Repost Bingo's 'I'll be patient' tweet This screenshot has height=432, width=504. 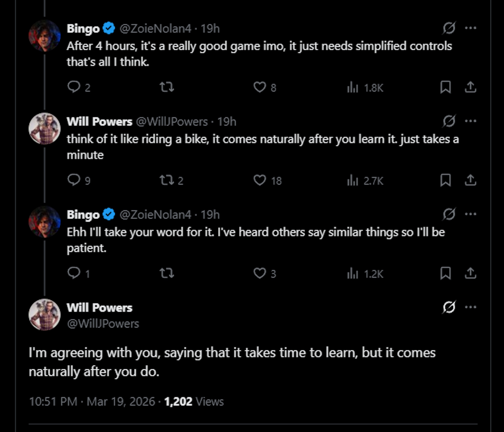pos(167,273)
